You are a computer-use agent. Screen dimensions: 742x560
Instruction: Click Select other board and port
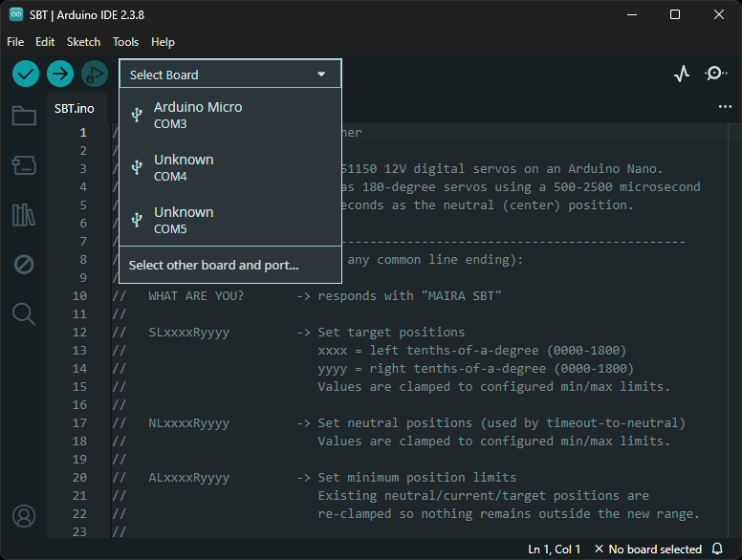(x=213, y=266)
